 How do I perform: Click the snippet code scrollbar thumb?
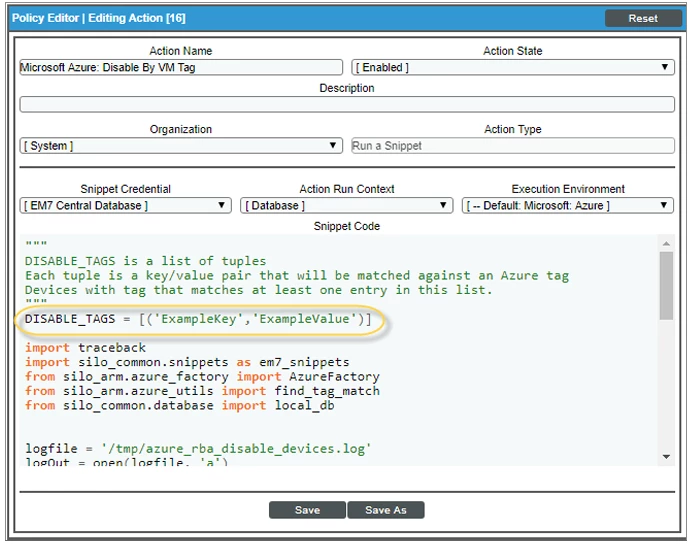tap(666, 286)
